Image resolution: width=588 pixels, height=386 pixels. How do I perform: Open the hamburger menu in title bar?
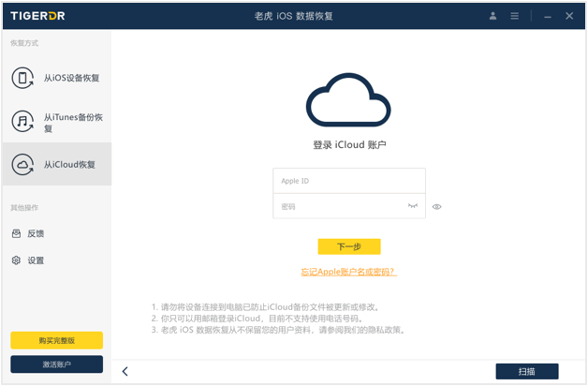(515, 16)
